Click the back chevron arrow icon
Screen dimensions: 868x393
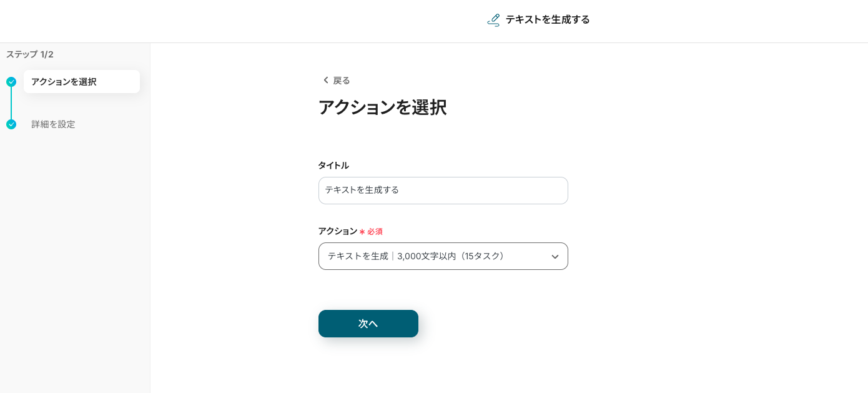325,81
